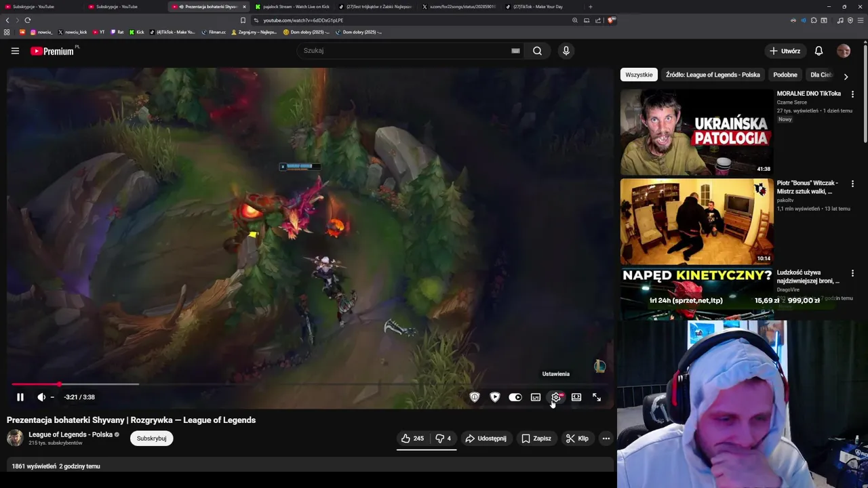Switch to TikTok - Make Your Day tab
The width and height of the screenshot is (868, 488).
542,7
